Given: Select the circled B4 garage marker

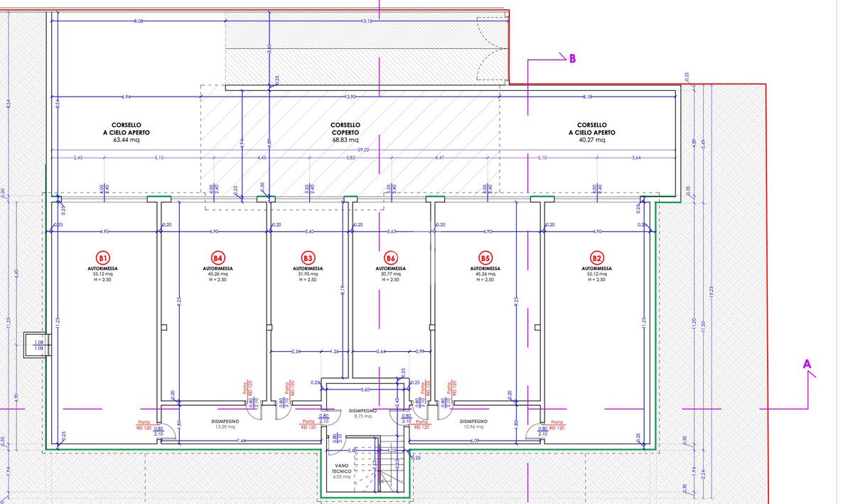Looking at the screenshot, I should point(218,257).
